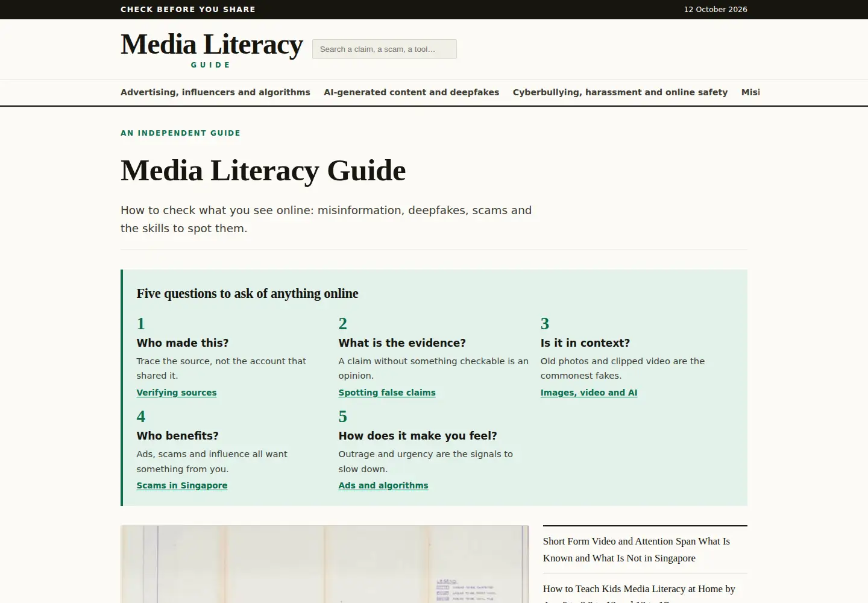868x603 pixels.
Task: Click the 'Is it in context?' heading
Action: (585, 343)
